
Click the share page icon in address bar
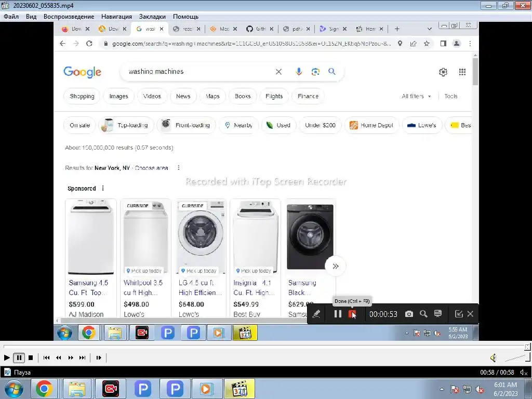tap(413, 44)
